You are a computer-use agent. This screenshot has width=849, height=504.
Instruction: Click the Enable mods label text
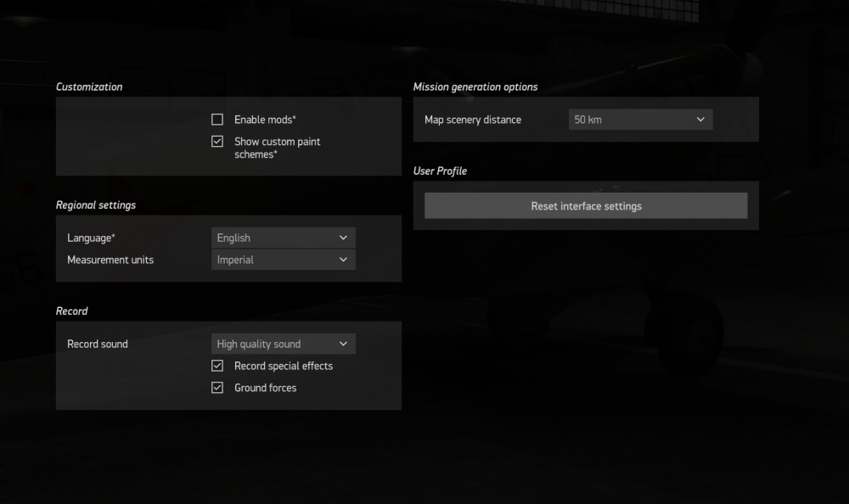click(x=265, y=120)
